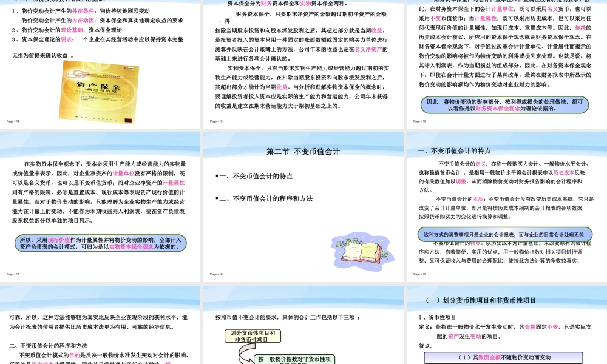The image size is (607, 364).
Task: Click the 按一般物价指数对非货币性 process box
Action: tap(294, 361)
